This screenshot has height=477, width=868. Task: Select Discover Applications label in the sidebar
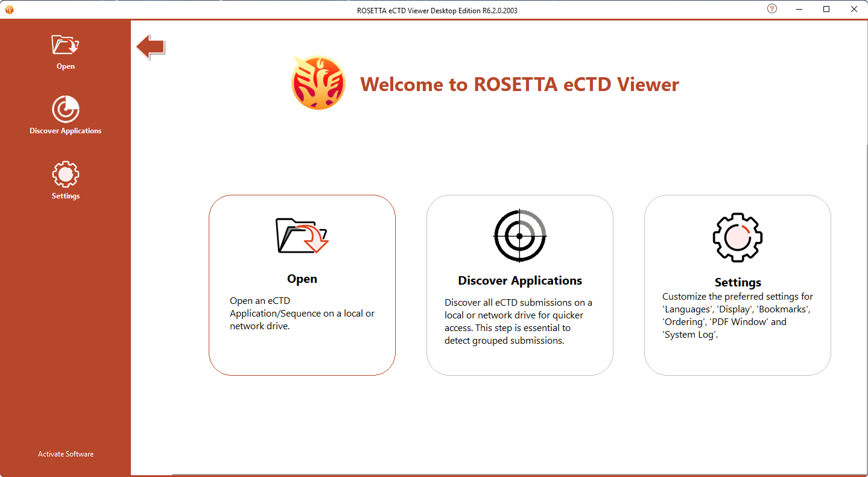coord(65,131)
